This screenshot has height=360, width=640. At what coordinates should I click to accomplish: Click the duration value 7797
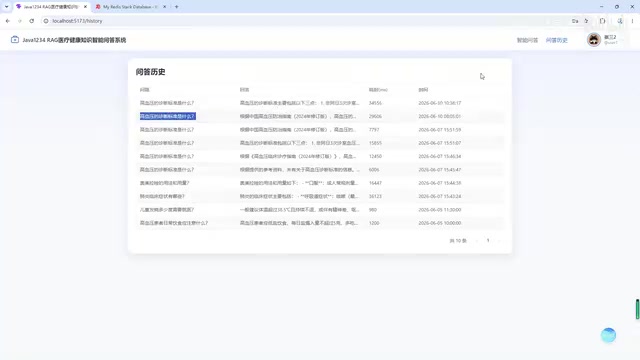point(373,130)
